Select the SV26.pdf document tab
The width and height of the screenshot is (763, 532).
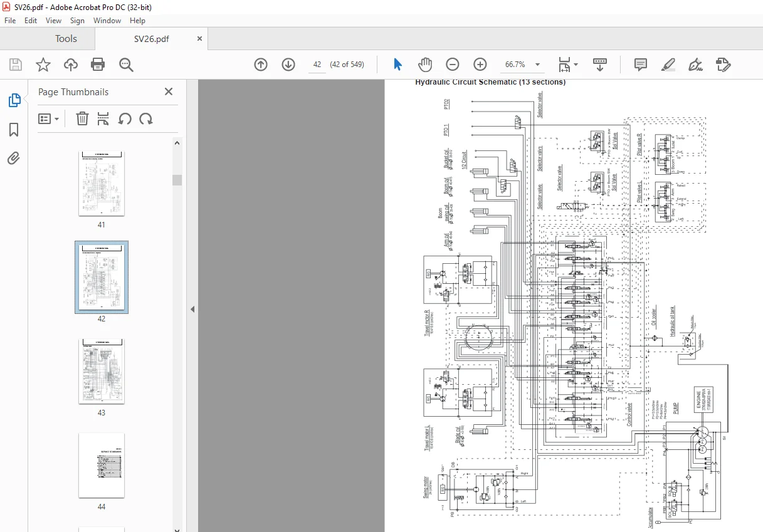click(151, 39)
